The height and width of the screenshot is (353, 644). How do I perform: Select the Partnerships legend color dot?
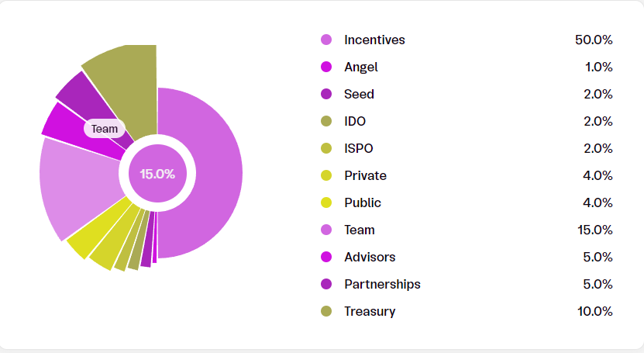pos(326,284)
